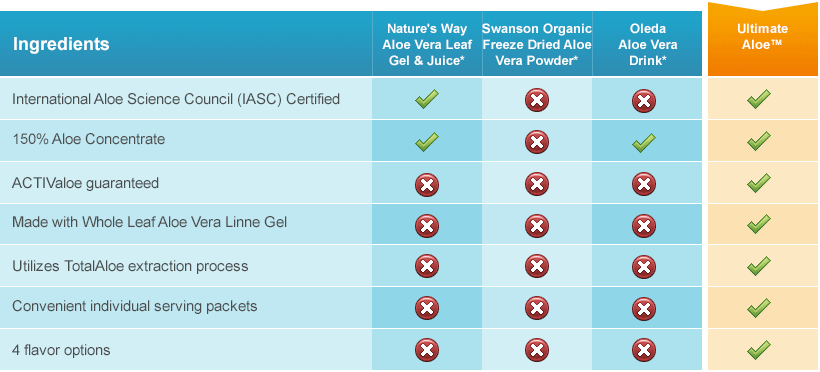Click Swanson IASC Certified red X icon

point(537,100)
